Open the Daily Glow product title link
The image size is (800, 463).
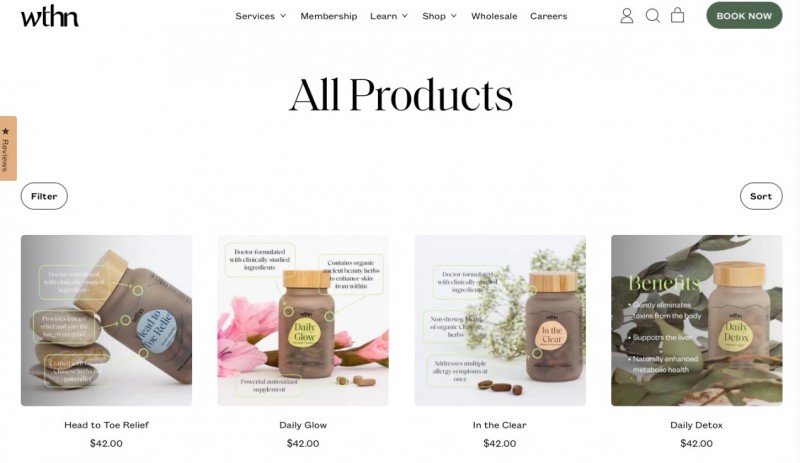pos(303,425)
